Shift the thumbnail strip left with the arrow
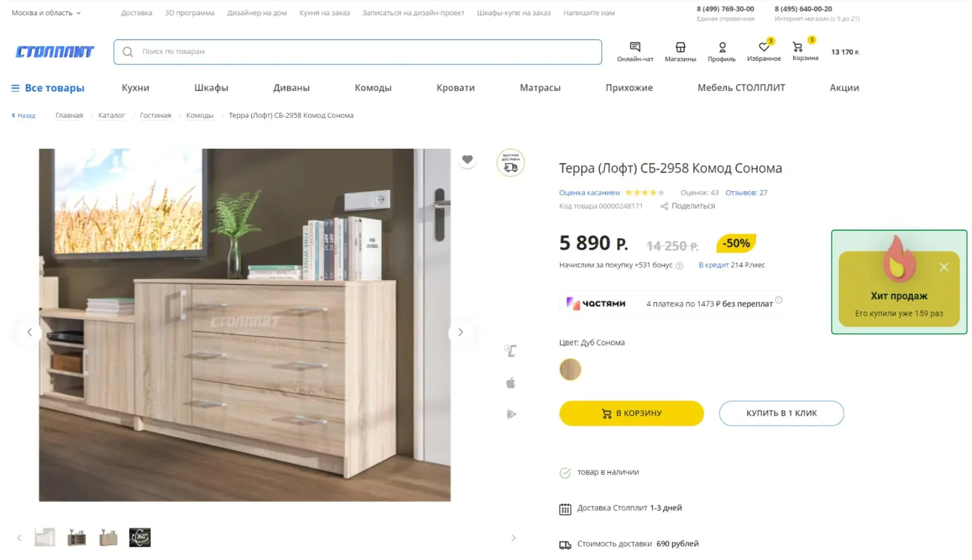 (19, 538)
